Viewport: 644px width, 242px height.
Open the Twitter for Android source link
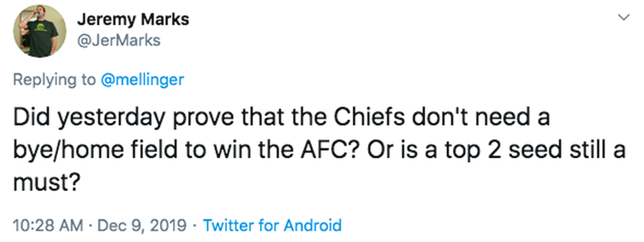tap(272, 226)
